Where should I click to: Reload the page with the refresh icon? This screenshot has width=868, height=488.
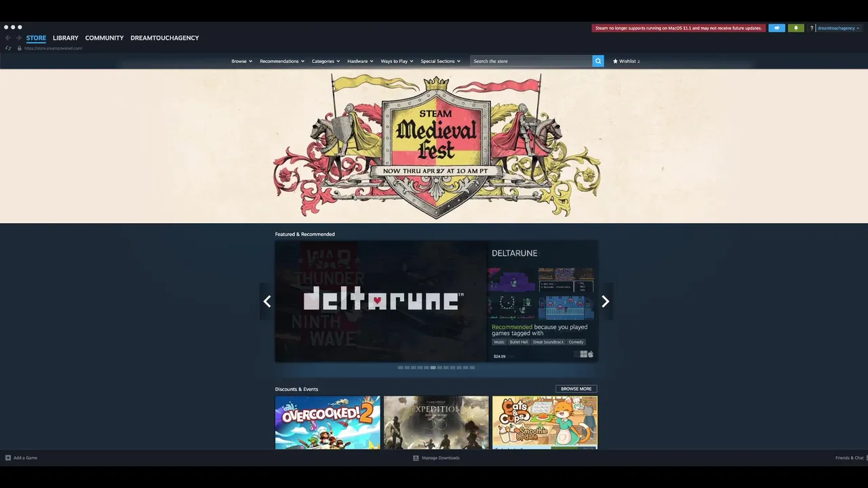(x=8, y=48)
